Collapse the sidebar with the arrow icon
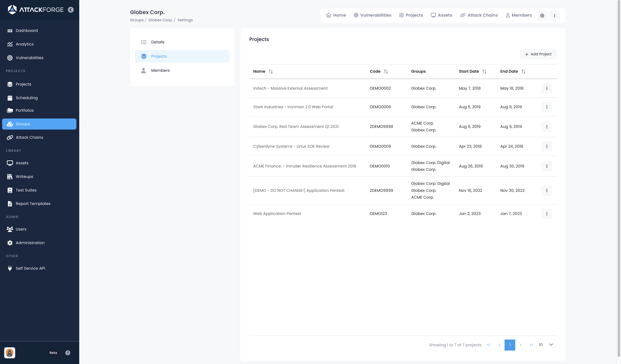Viewport: 621px width, 364px height. point(71,10)
